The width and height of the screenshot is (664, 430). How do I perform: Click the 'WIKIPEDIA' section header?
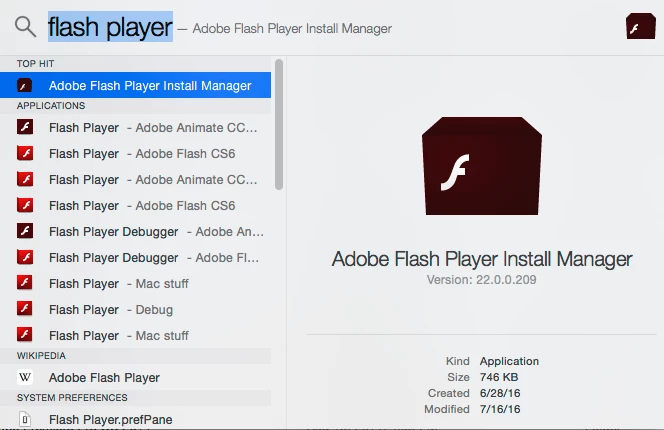click(x=41, y=355)
